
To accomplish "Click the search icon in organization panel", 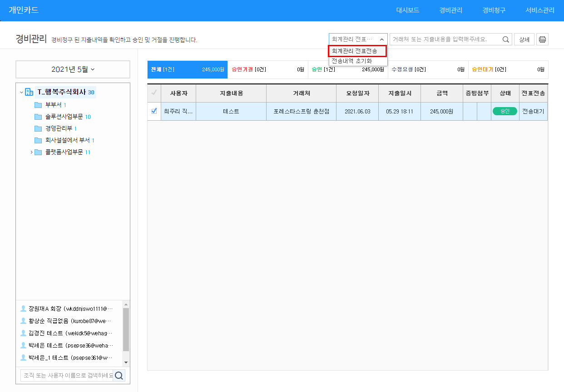I will pos(119,375).
